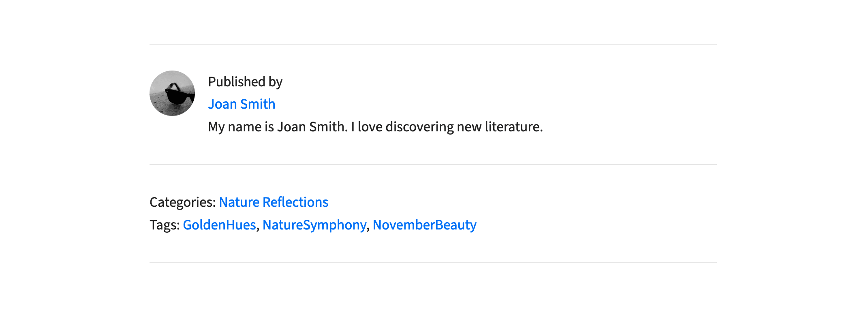Click the author's circular avatar photo
Viewport: 868px width, 313px height.
pos(172,93)
